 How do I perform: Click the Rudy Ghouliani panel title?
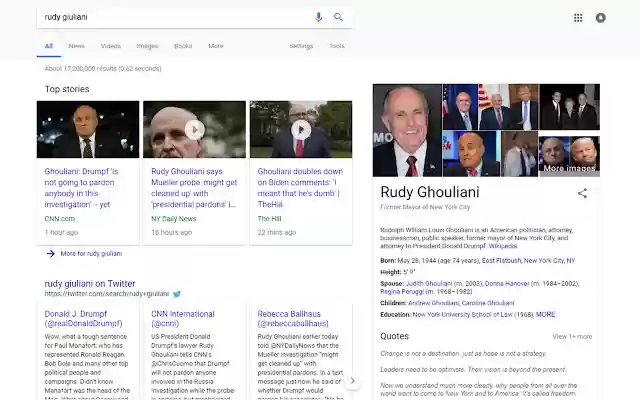coord(430,192)
